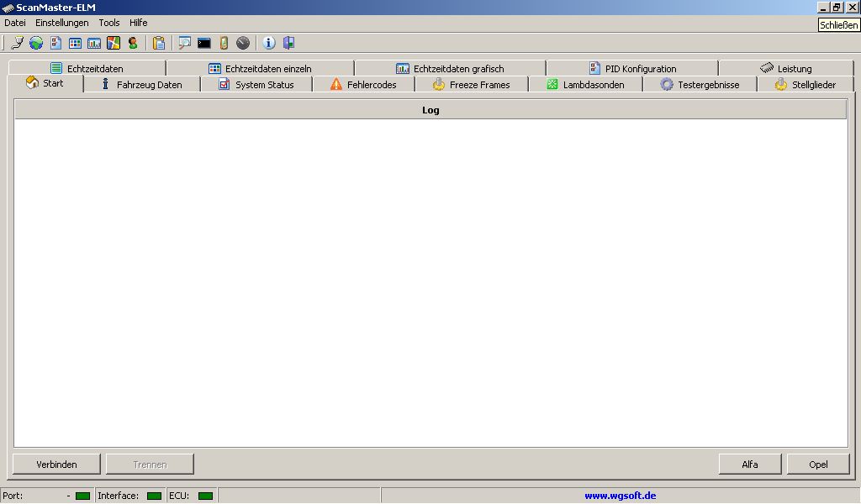Open the Datei menu
Viewport: 861px width, 504px height.
click(x=15, y=23)
